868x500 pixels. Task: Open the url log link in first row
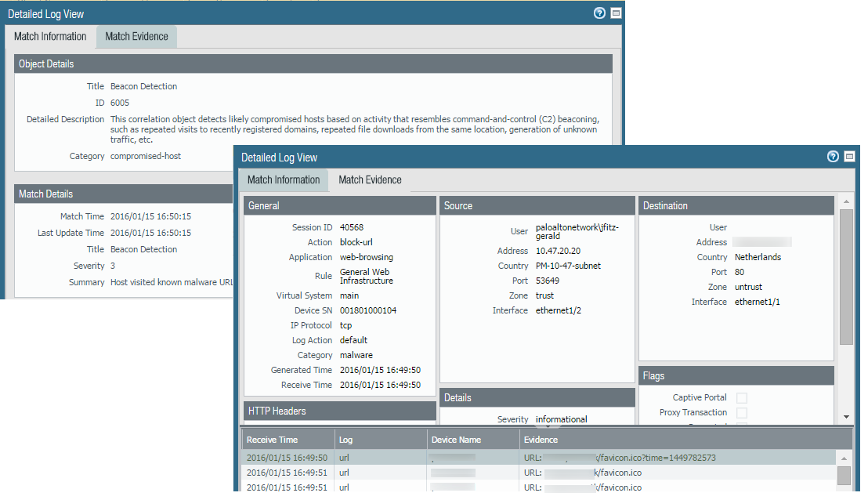344,458
